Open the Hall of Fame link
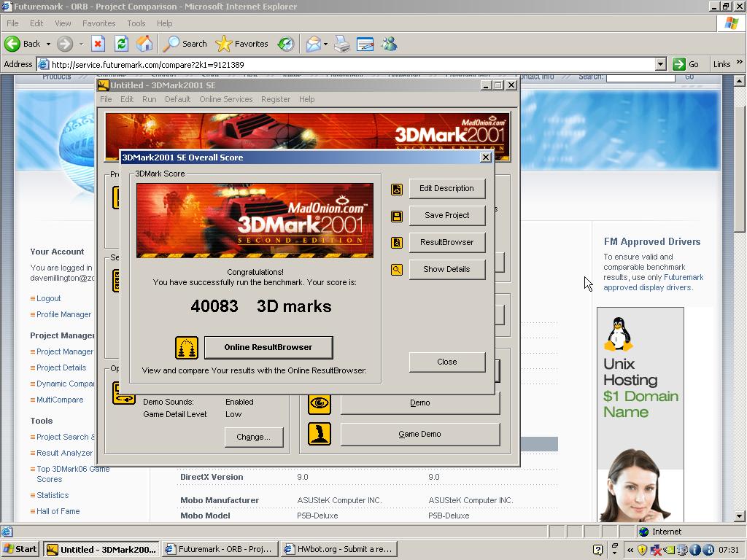Screen dimensions: 747x560 58,511
